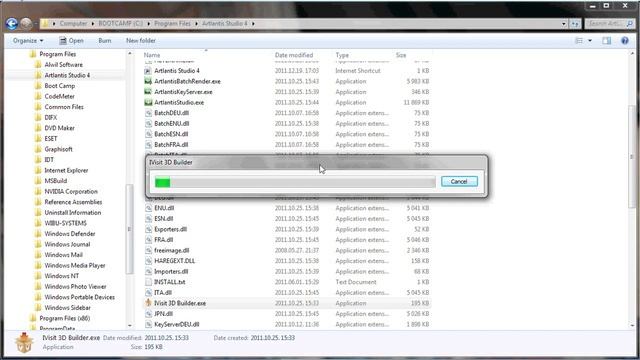This screenshot has height=360, width=640.
Task: Select the Common Files folder
Action: tap(64, 107)
